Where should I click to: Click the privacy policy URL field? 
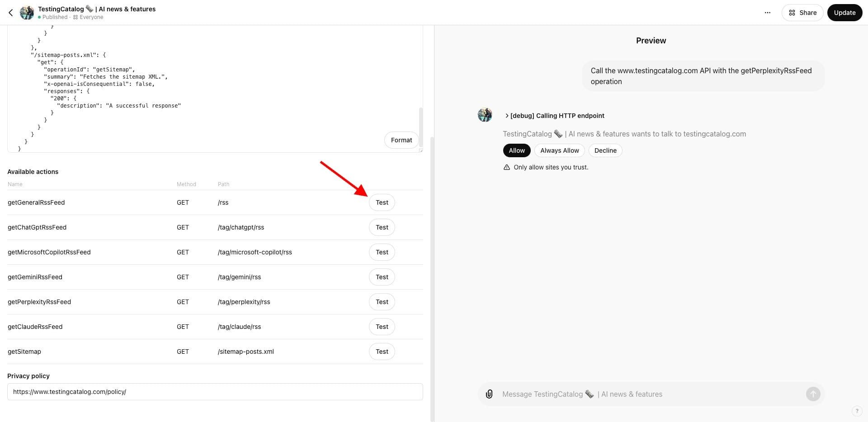click(215, 391)
